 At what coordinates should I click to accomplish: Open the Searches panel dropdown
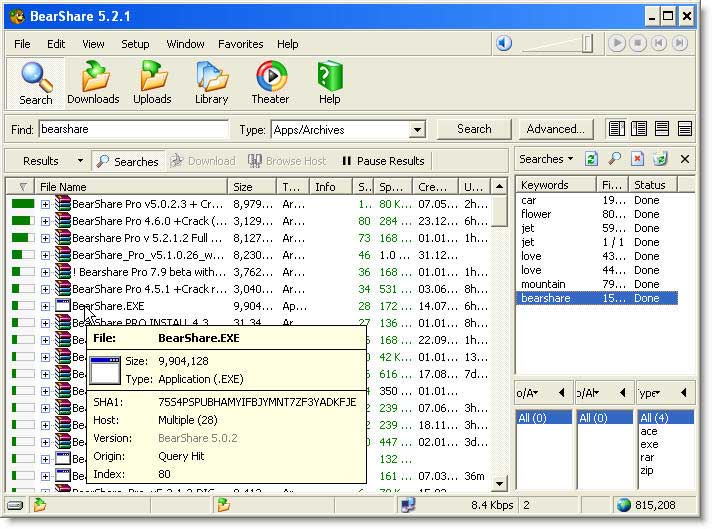coord(546,159)
